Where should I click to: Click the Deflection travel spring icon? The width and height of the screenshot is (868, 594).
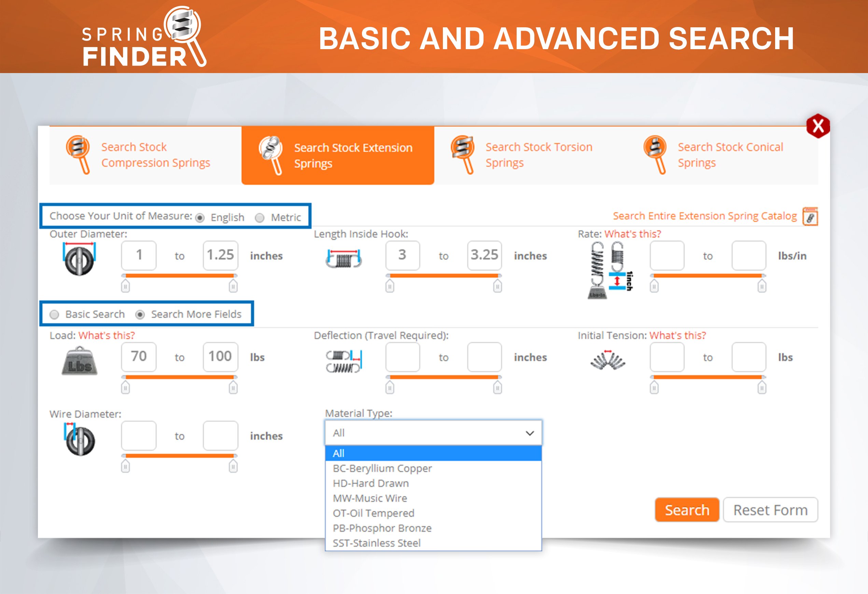click(x=344, y=361)
